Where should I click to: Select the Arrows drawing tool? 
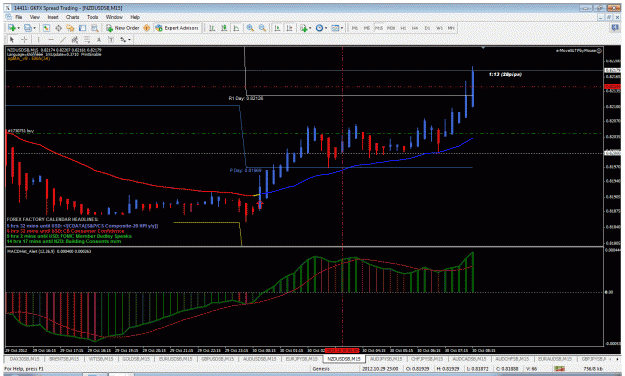point(123,39)
